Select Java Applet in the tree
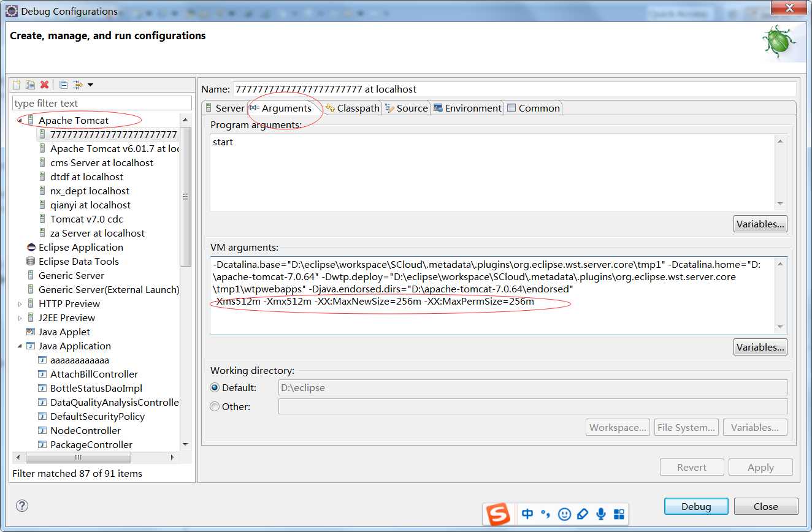 pyautogui.click(x=58, y=332)
